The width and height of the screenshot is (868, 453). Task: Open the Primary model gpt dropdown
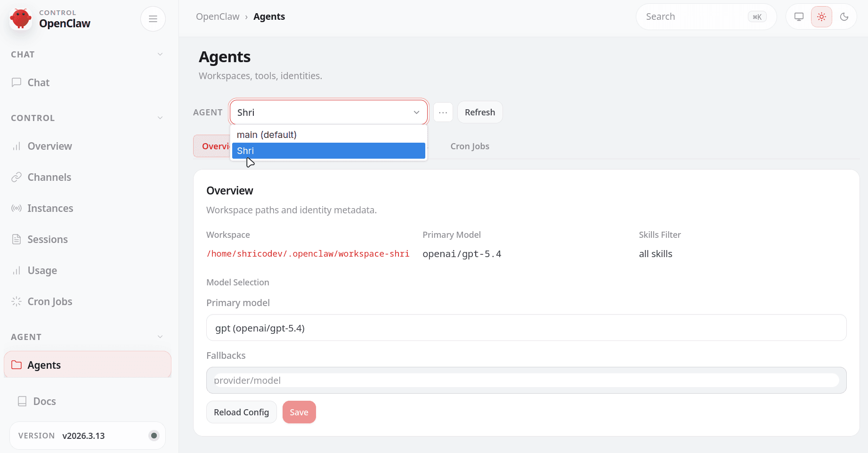(527, 328)
